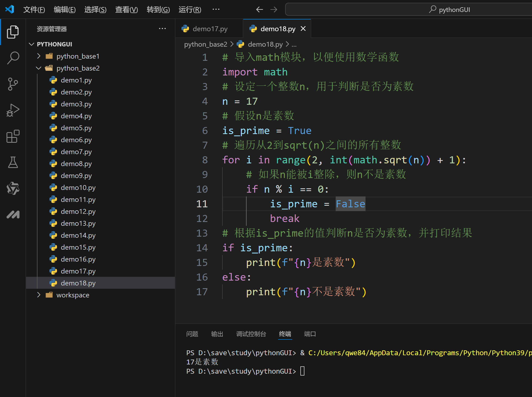Select the Search icon in the activity bar
The width and height of the screenshot is (532, 397).
(13, 58)
